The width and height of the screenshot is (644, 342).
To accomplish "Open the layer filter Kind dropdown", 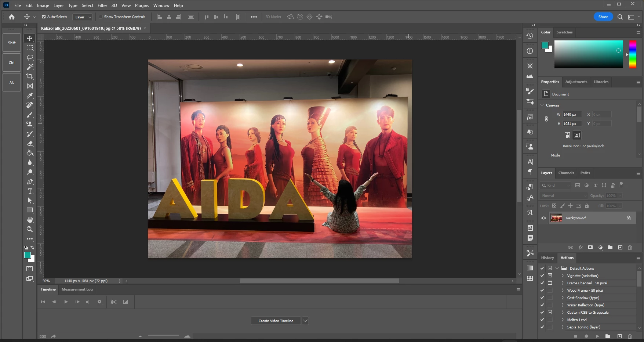I will pyautogui.click(x=555, y=186).
